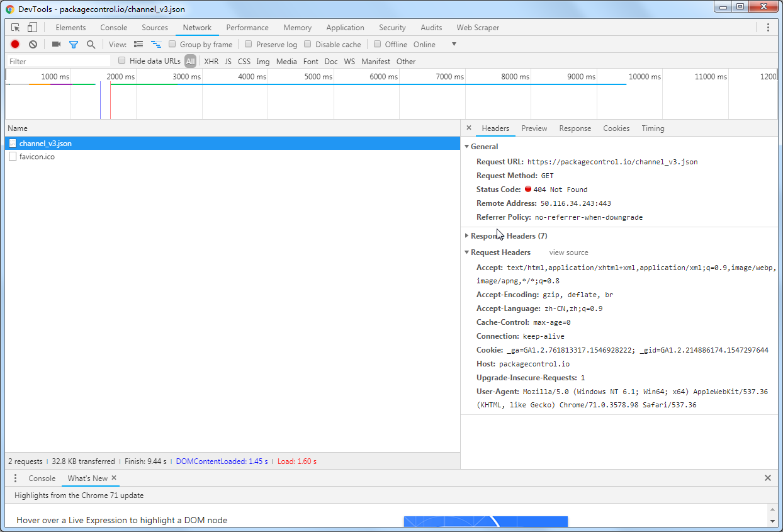
Task: Click view source link
Action: [569, 252]
